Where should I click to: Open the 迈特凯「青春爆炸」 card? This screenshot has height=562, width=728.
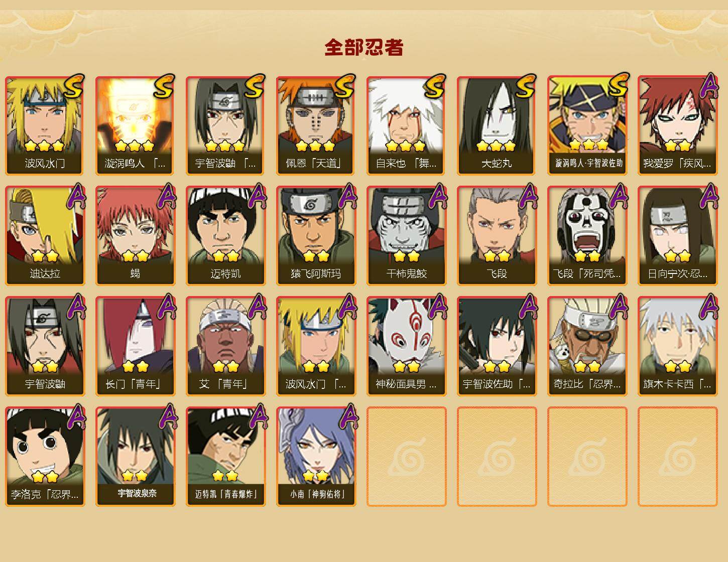(225, 457)
